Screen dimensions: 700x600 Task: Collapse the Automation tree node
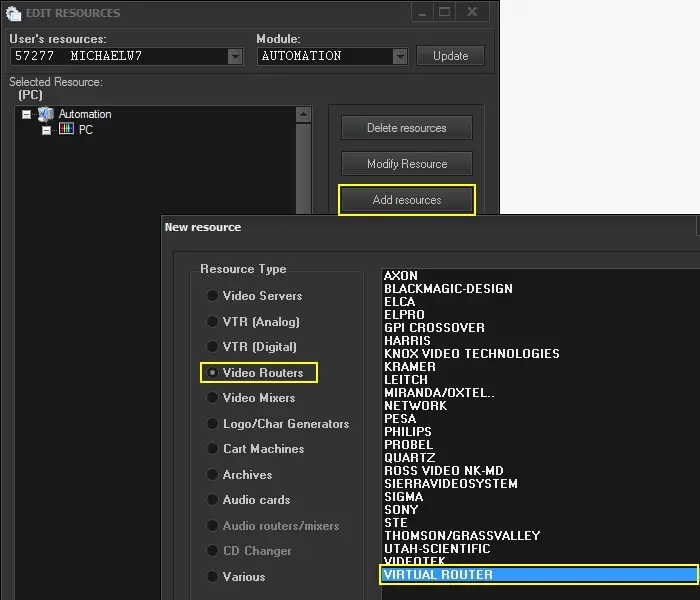27,114
